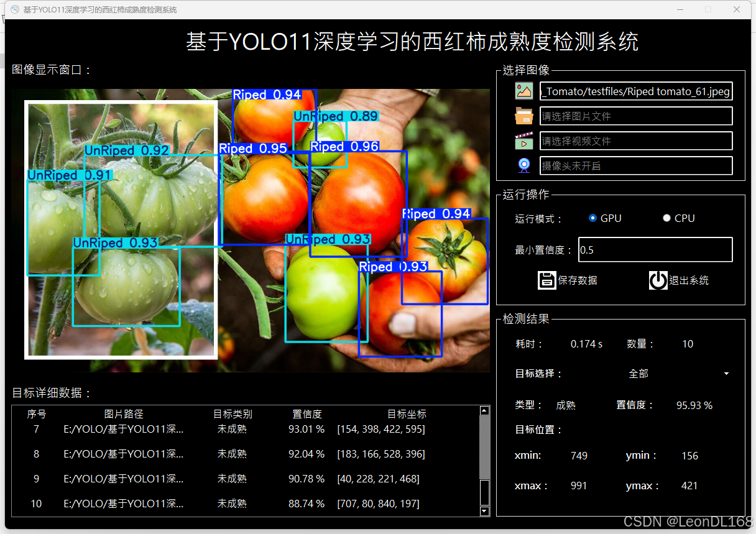
Task: Click the 最小置信度 value field showing 0.5
Action: [655, 249]
